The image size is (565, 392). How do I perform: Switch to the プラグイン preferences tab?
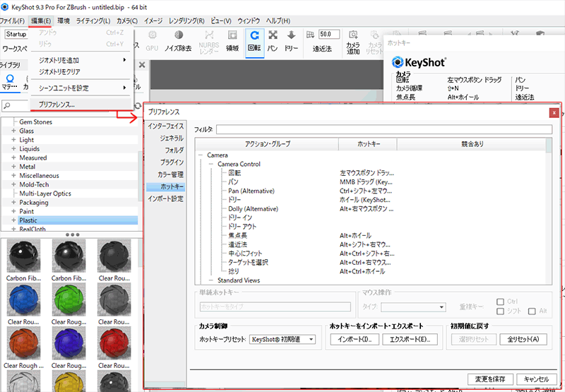[170, 162]
